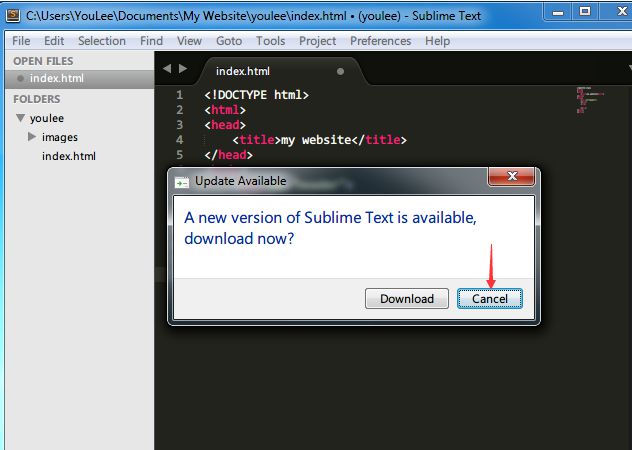Open the Goto menu
Image resolution: width=632 pixels, height=450 pixels.
pyautogui.click(x=229, y=41)
